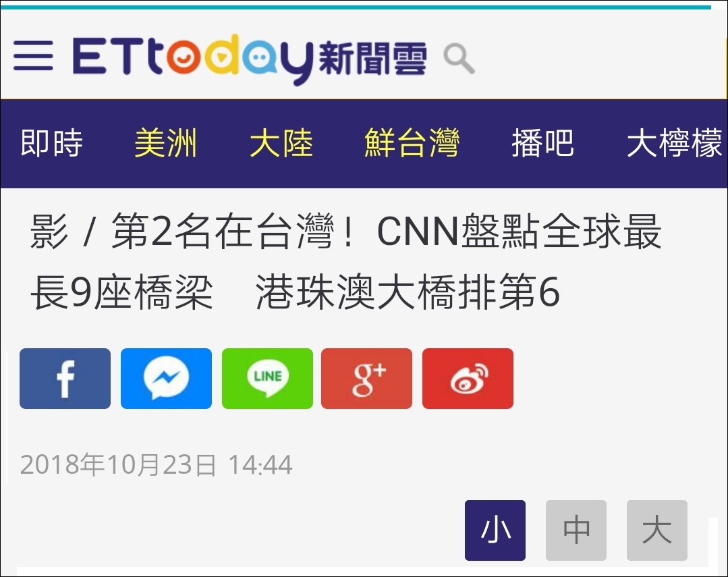Screen dimensions: 728x577
Task: Select small font size 小
Action: [x=495, y=530]
